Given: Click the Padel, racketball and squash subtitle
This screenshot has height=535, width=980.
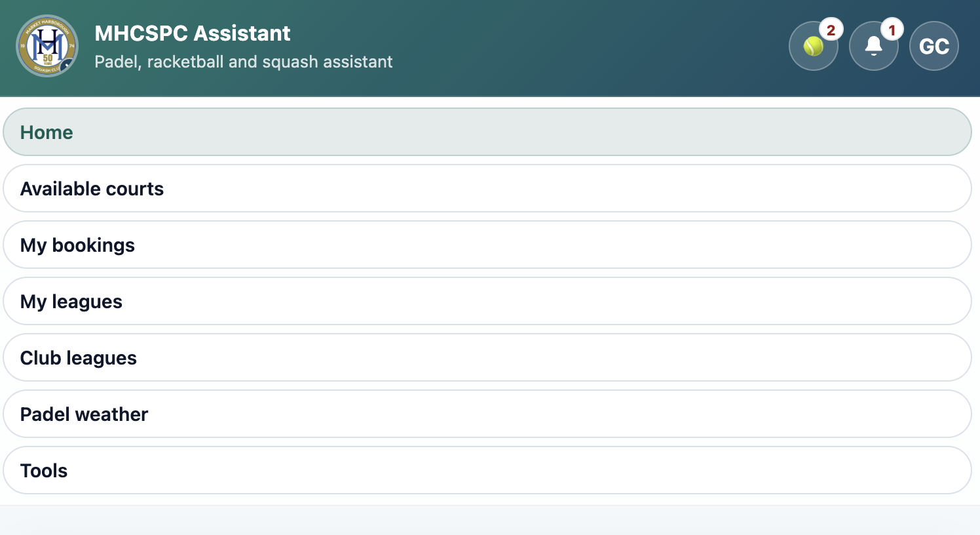Looking at the screenshot, I should pyautogui.click(x=244, y=62).
